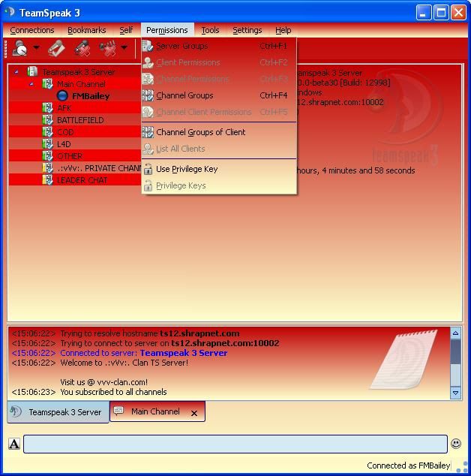Screen dimensions: 471x476
Task: Click the text format A button
Action: pyautogui.click(x=14, y=444)
